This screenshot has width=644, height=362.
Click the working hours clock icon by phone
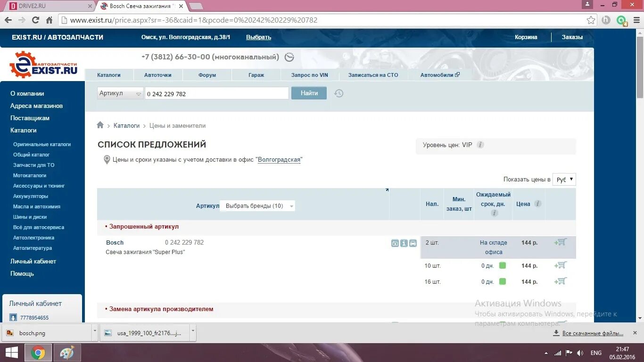289,57
